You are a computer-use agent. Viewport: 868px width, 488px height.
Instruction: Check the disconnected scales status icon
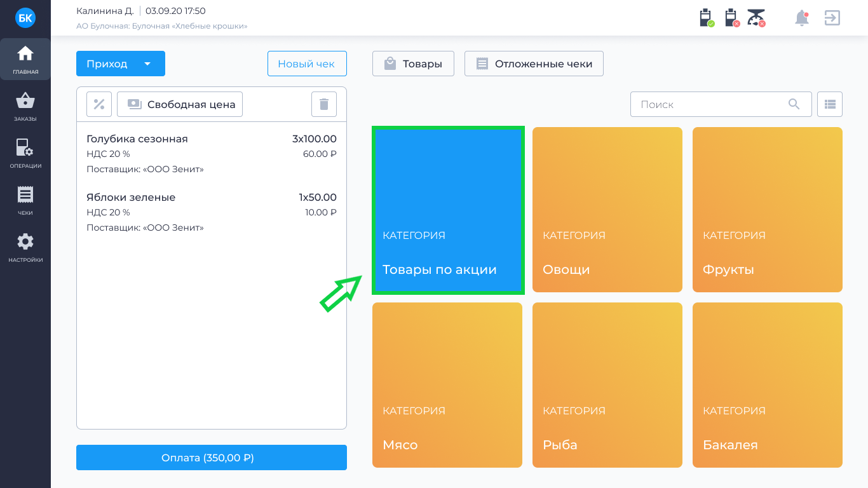pyautogui.click(x=756, y=18)
